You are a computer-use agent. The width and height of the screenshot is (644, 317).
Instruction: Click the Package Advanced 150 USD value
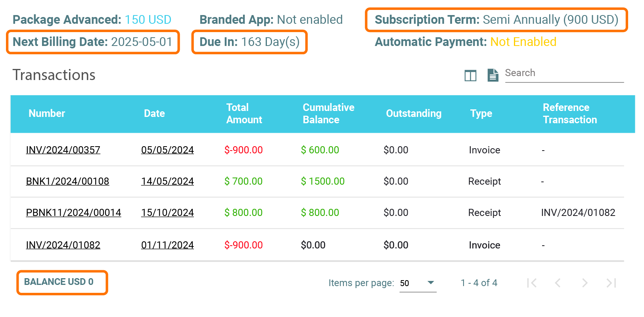pyautogui.click(x=148, y=20)
